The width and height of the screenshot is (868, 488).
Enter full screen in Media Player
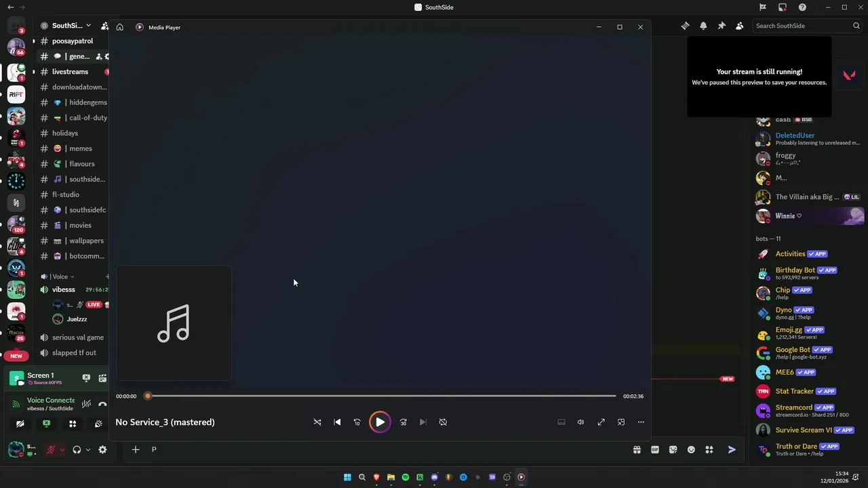coord(601,422)
